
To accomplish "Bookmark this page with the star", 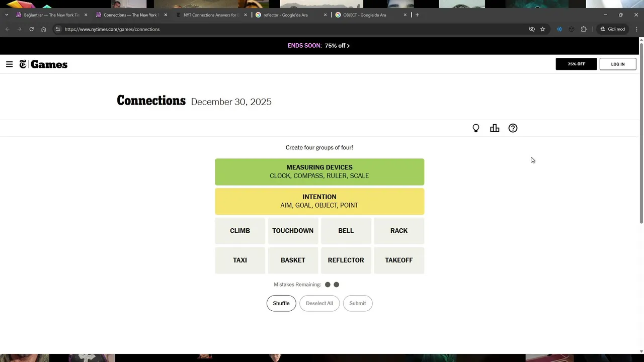I will click(542, 29).
